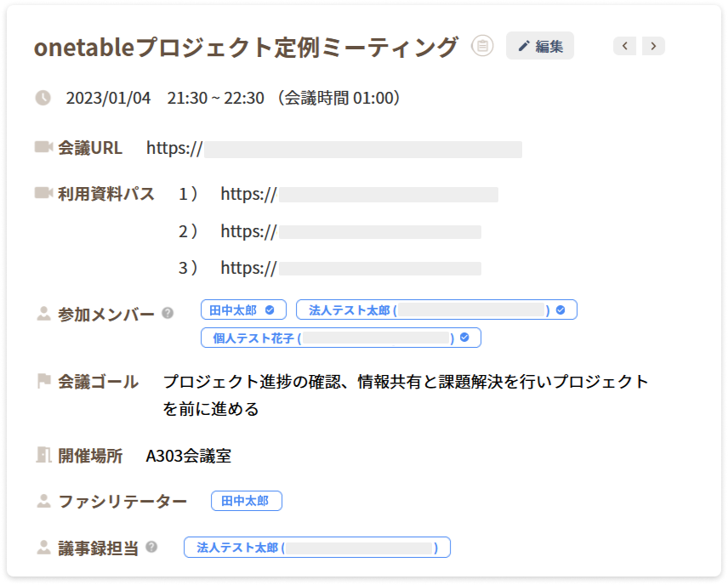Click help question mark beside 議事録担当
This screenshot has height=585, width=728.
click(151, 547)
